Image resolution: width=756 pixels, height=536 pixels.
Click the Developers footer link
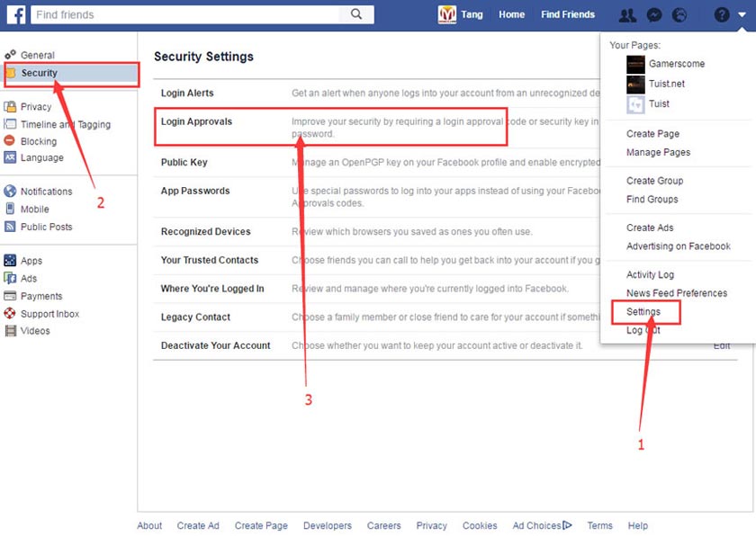coord(328,525)
